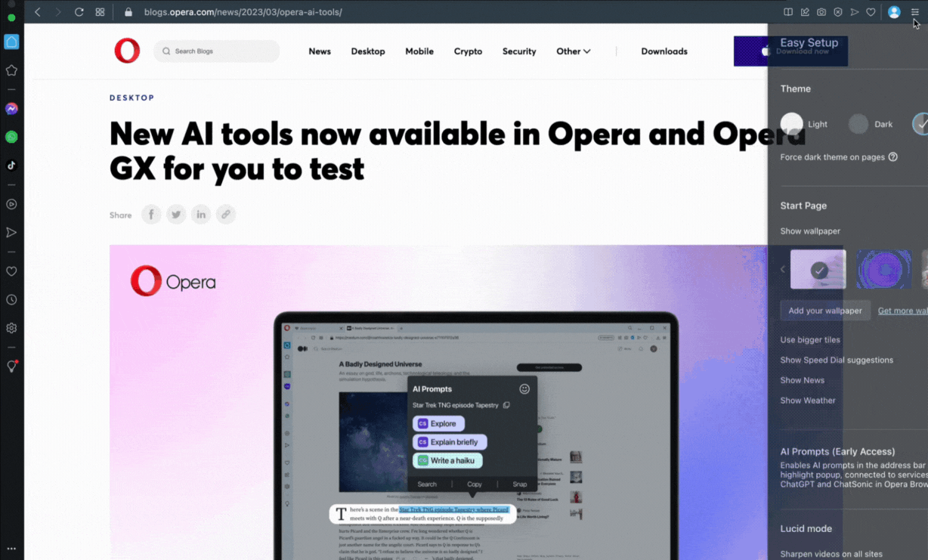Expand the Other menu in blog navigation
This screenshot has height=560, width=928.
pos(574,51)
